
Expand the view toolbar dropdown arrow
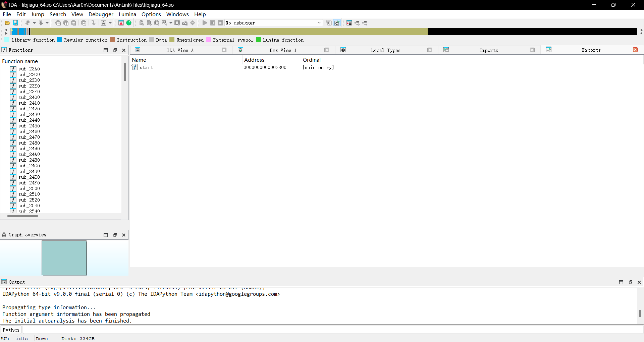[x=171, y=23]
